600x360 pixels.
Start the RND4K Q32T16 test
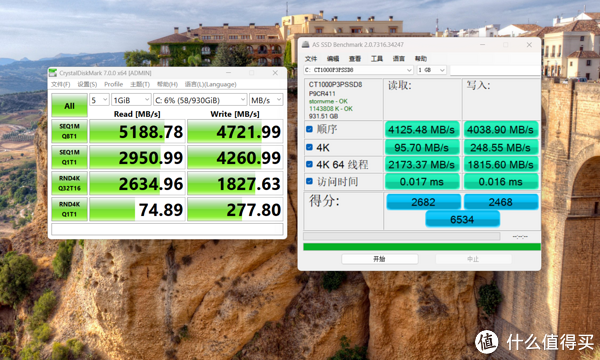pyautogui.click(x=69, y=183)
